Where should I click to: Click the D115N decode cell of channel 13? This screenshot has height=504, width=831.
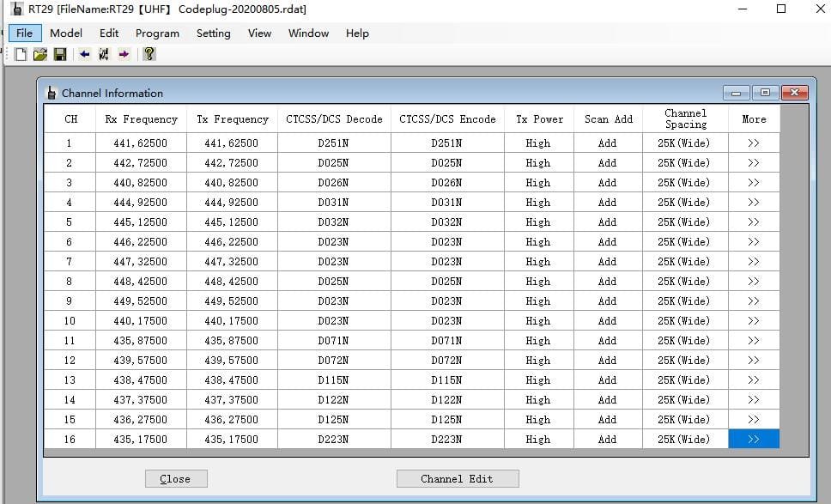coord(333,380)
